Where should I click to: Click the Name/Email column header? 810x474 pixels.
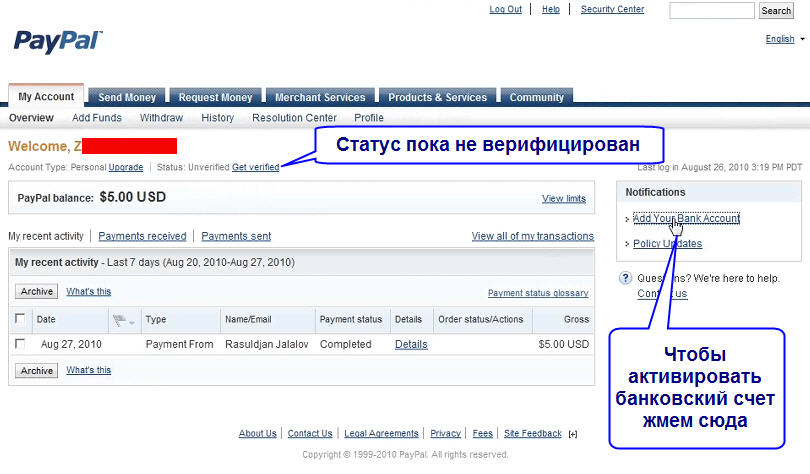248,319
